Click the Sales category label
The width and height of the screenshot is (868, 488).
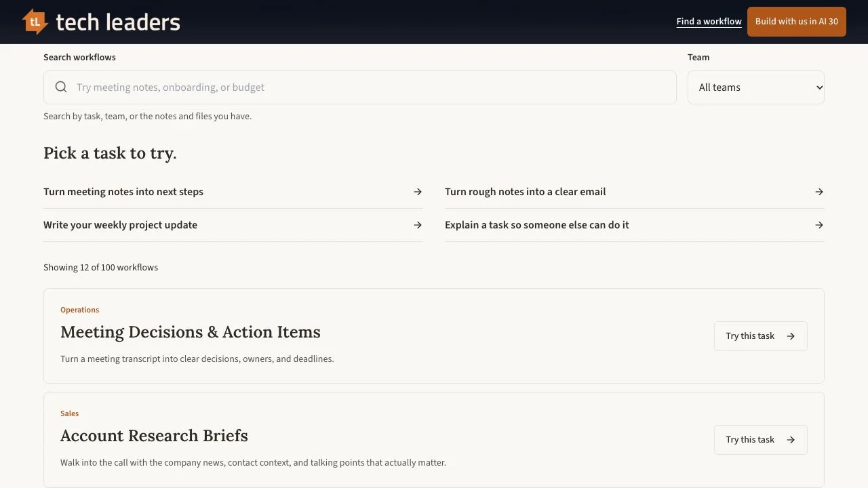coord(69,413)
